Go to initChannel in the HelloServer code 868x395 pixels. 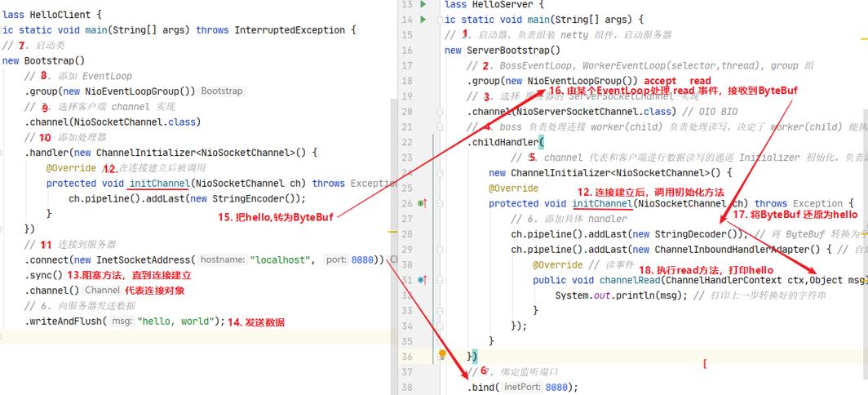[602, 203]
